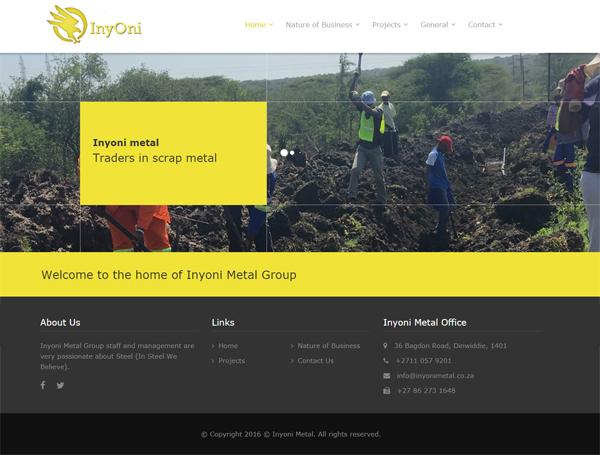The height and width of the screenshot is (455, 600).
Task: Email info@inyonimetal.co.za via the link
Action: [x=435, y=376]
